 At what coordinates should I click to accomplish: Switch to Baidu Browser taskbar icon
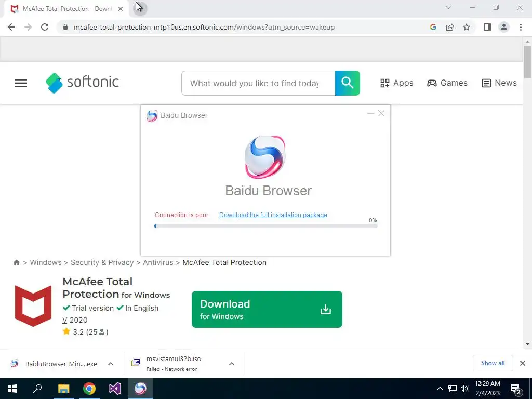[x=140, y=389]
